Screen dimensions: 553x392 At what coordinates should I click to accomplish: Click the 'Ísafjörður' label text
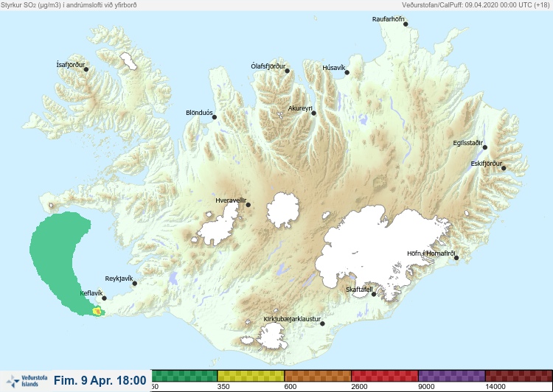click(71, 65)
